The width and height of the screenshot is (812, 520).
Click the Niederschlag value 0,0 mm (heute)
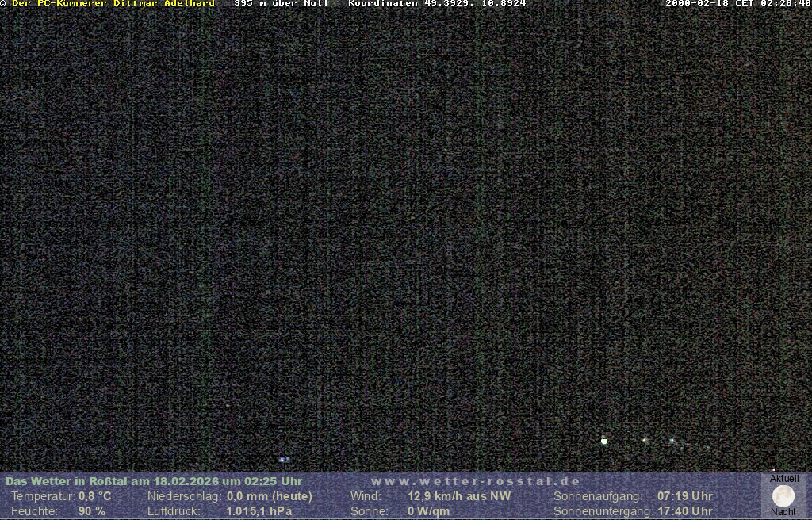click(x=269, y=496)
